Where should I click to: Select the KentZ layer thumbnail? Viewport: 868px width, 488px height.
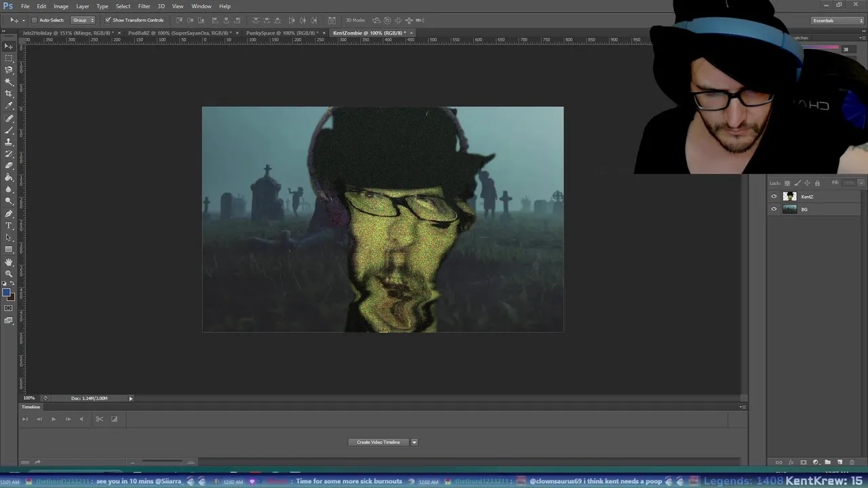pos(789,197)
